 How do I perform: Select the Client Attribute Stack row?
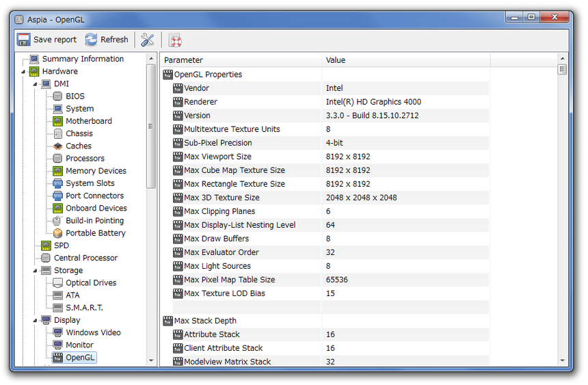click(330, 349)
